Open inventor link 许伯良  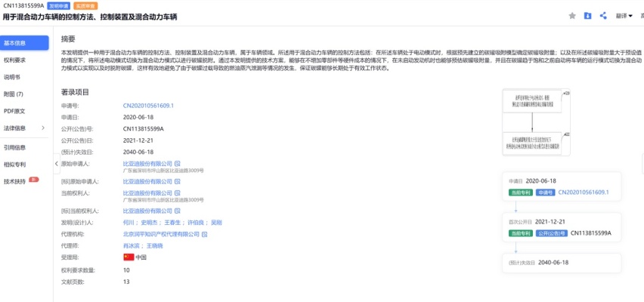[x=195, y=223]
